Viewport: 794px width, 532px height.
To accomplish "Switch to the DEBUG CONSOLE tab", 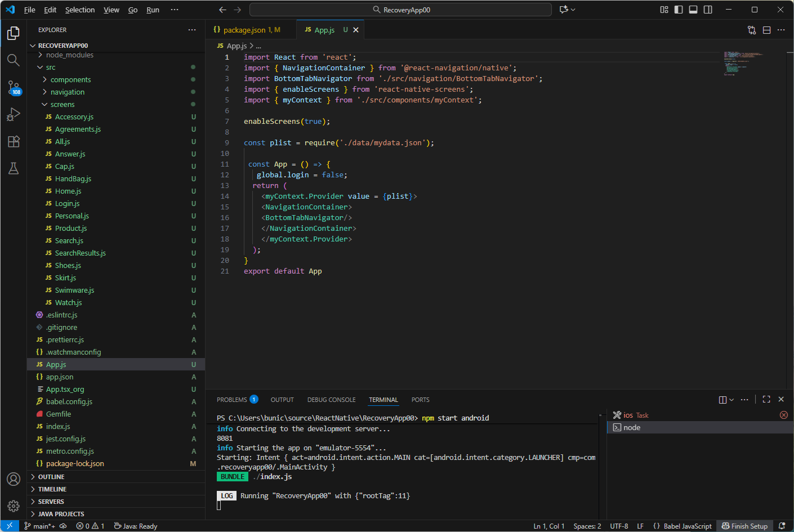I will point(331,400).
